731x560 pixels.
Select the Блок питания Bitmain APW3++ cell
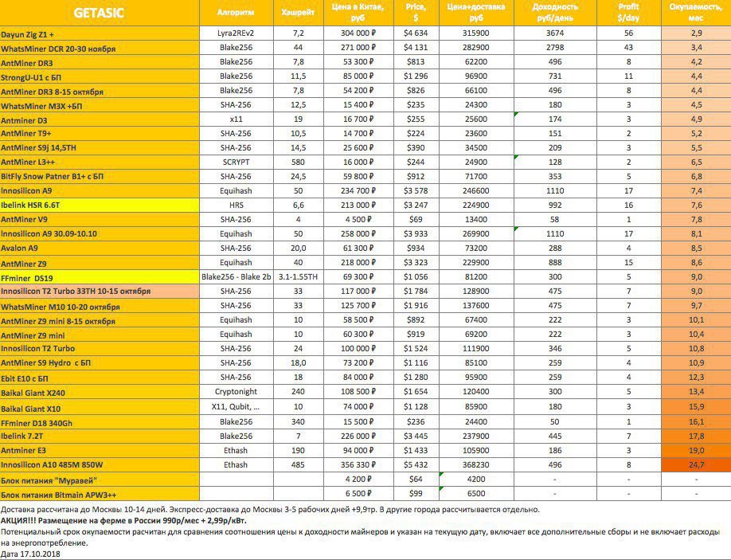100,494
